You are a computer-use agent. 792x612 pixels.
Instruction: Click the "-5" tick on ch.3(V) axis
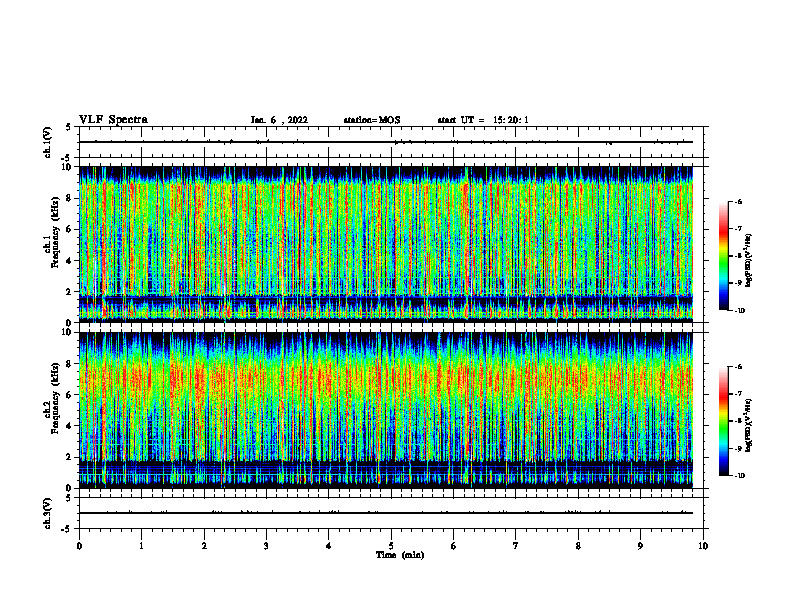click(x=66, y=529)
